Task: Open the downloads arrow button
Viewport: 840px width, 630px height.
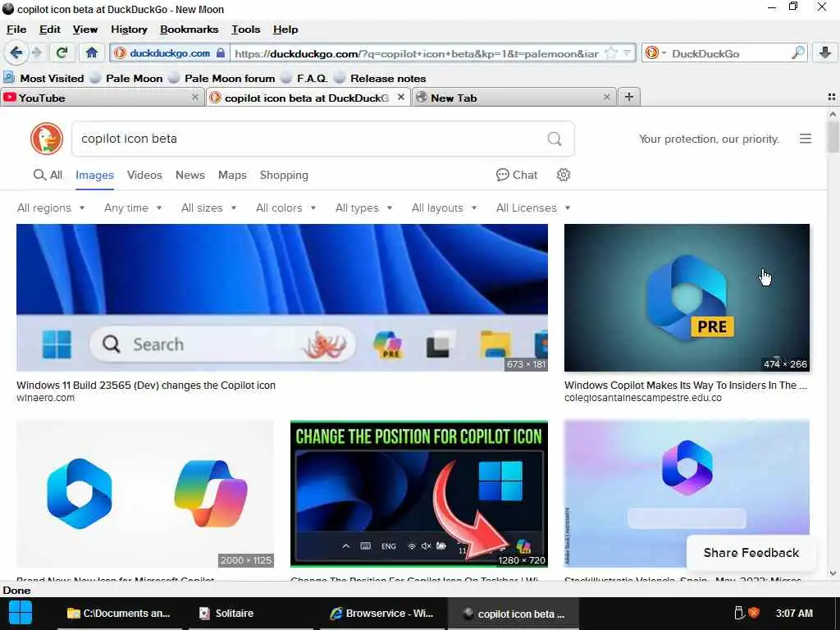Action: click(x=825, y=53)
